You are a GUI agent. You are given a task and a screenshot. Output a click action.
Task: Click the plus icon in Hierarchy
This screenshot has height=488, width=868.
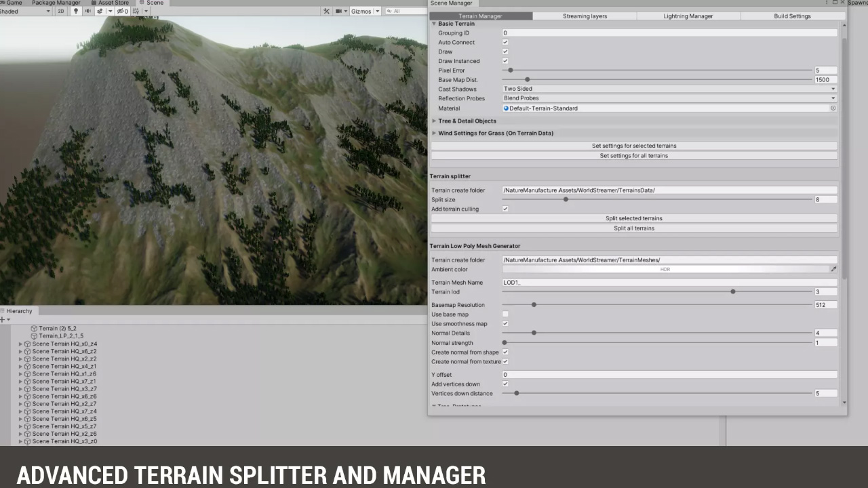tap(3, 319)
